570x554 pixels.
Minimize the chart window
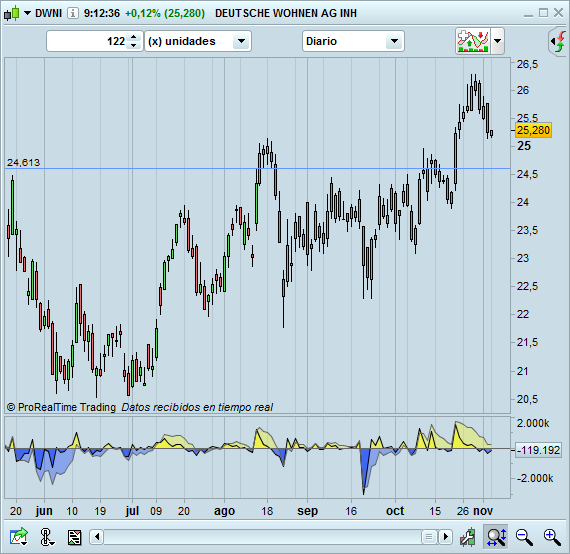tap(528, 15)
